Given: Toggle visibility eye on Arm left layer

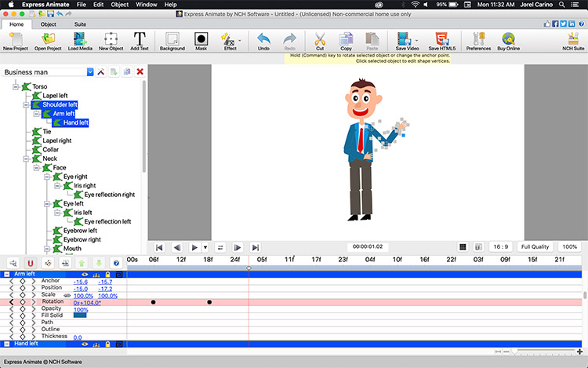Looking at the screenshot, I should (x=85, y=274).
